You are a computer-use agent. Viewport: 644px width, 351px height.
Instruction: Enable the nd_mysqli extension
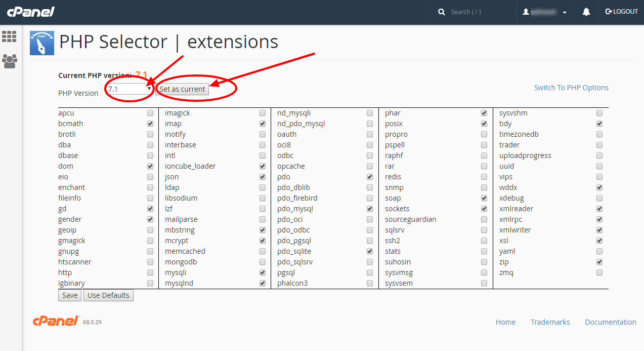click(370, 113)
